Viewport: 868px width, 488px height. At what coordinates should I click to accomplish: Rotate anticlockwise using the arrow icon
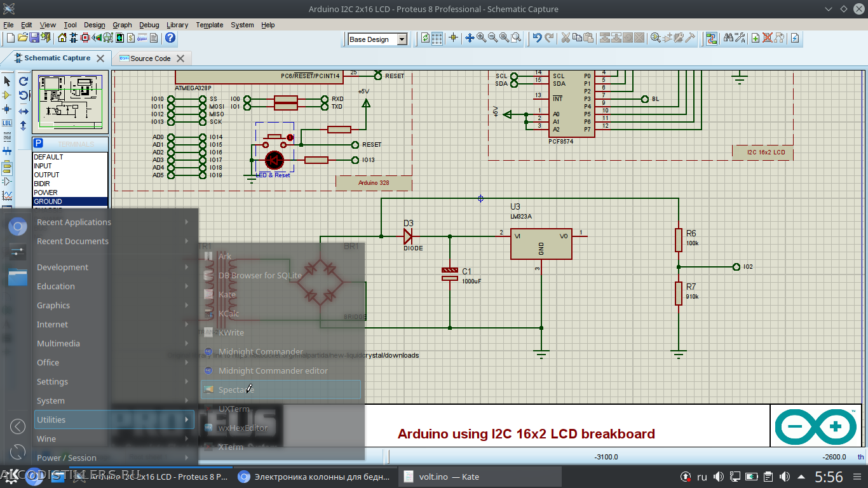(x=24, y=95)
